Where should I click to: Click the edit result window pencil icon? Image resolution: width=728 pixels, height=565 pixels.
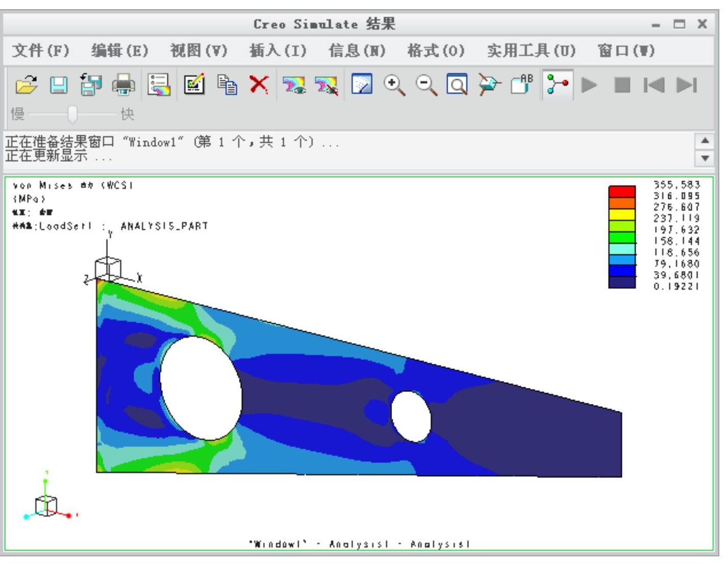point(194,85)
